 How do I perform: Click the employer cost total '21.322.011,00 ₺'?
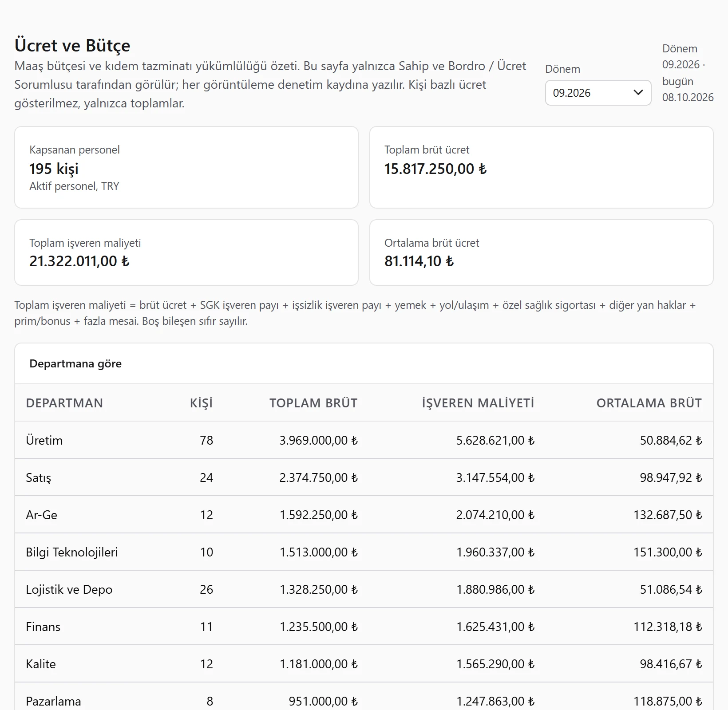click(x=79, y=261)
